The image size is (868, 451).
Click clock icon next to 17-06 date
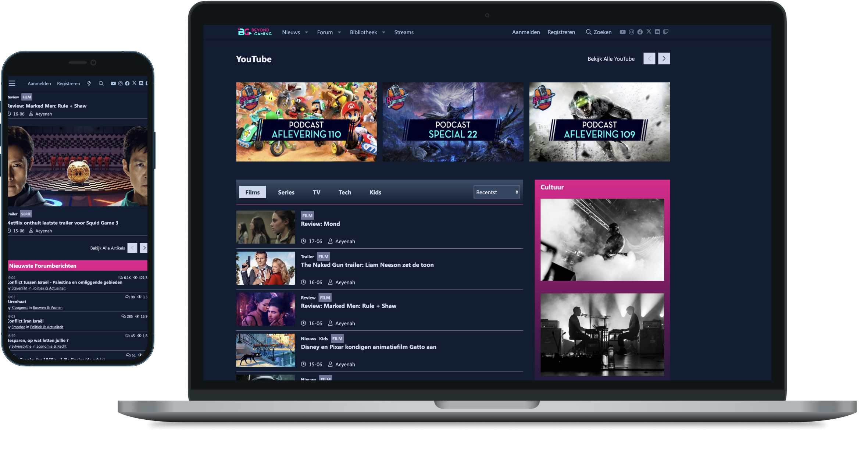click(303, 241)
